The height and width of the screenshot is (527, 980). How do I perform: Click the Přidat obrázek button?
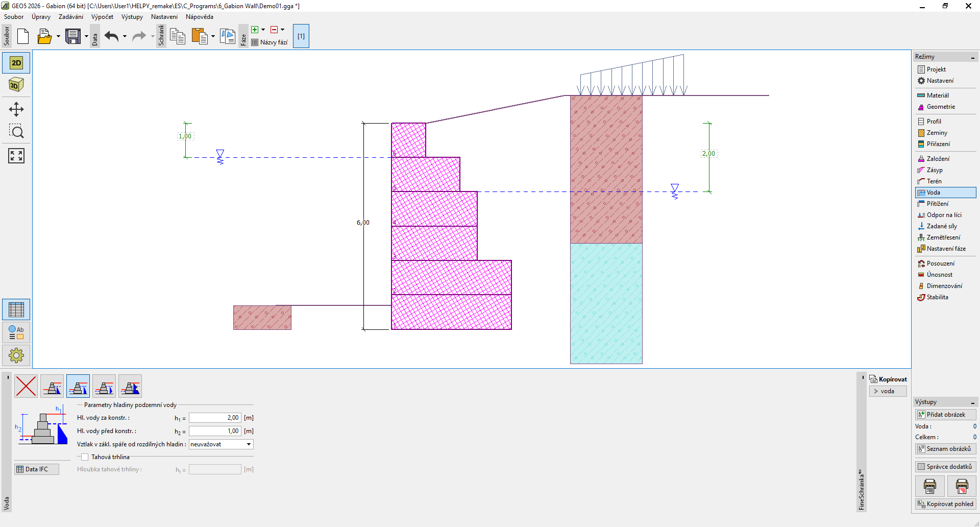(945, 415)
